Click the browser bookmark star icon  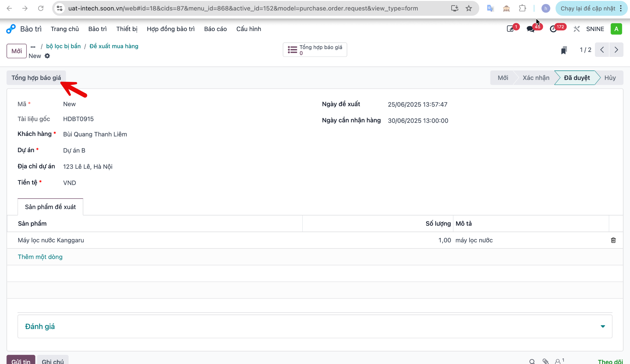(469, 8)
